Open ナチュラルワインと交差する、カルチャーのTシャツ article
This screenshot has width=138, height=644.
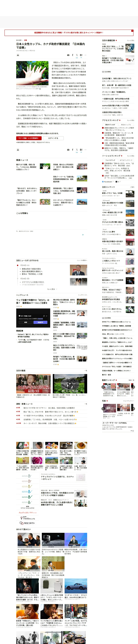57,478
